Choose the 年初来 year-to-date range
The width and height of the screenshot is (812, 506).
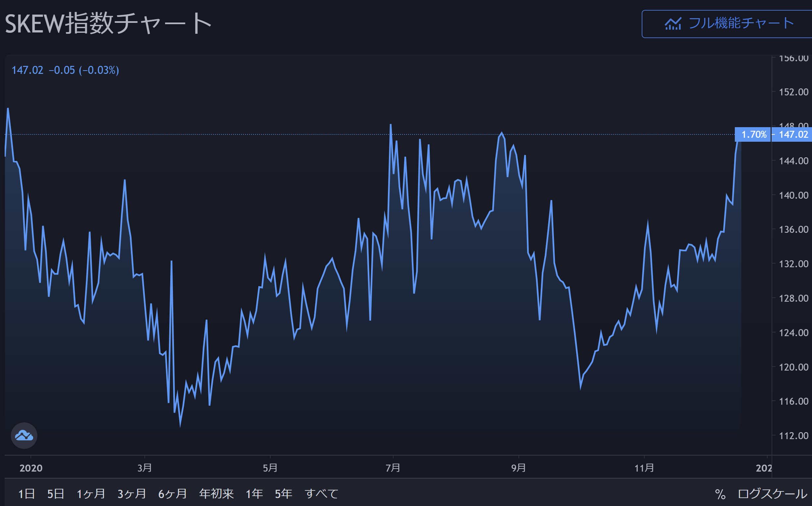pos(216,494)
